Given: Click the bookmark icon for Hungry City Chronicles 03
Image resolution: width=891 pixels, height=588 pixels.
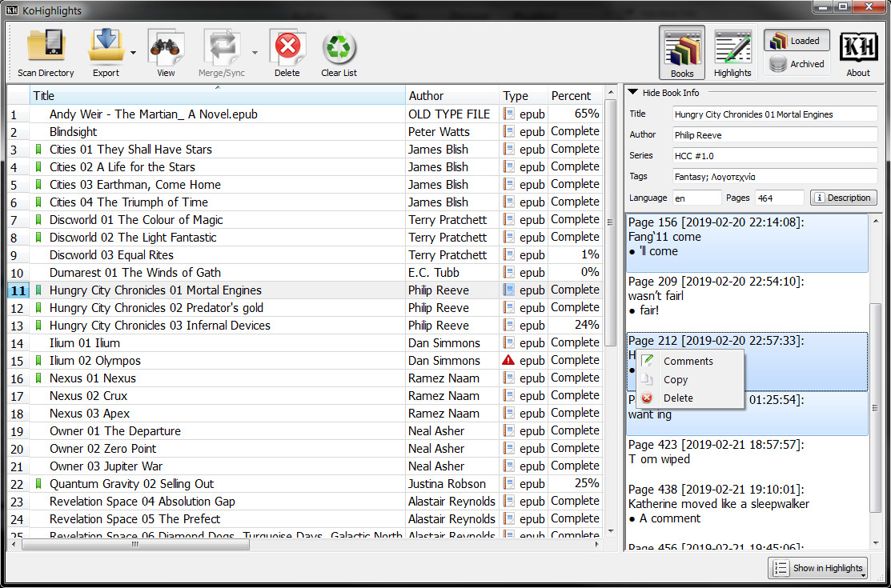Looking at the screenshot, I should coord(38,325).
